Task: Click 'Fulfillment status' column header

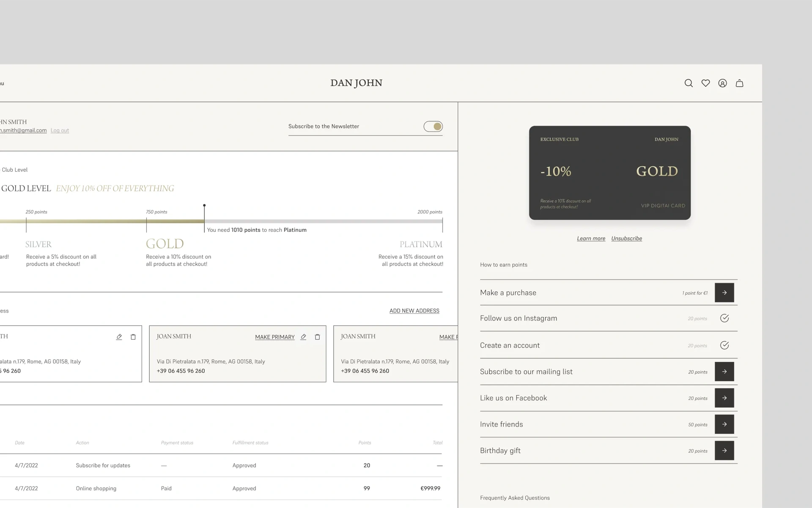Action: tap(250, 443)
